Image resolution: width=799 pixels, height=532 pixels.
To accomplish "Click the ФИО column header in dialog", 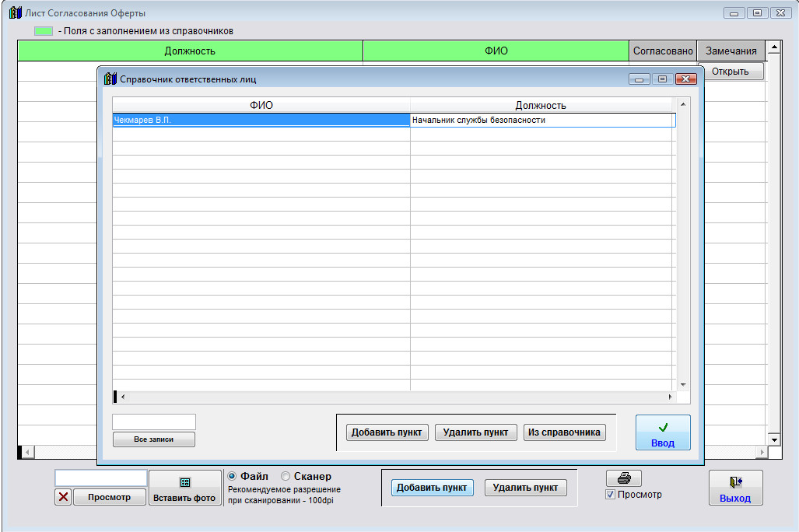I will point(261,105).
